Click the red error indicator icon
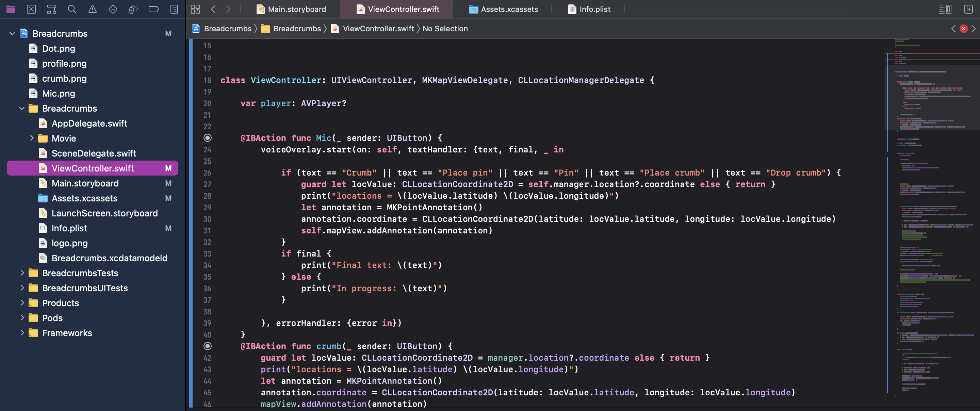The image size is (980, 411). point(963,29)
